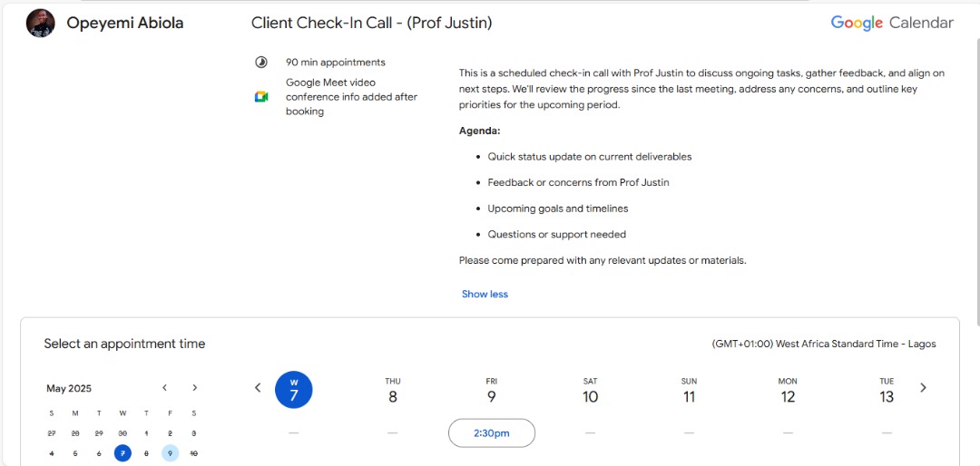The image size is (980, 466).
Task: Book the 2:30pm appointment slot
Action: (x=492, y=432)
